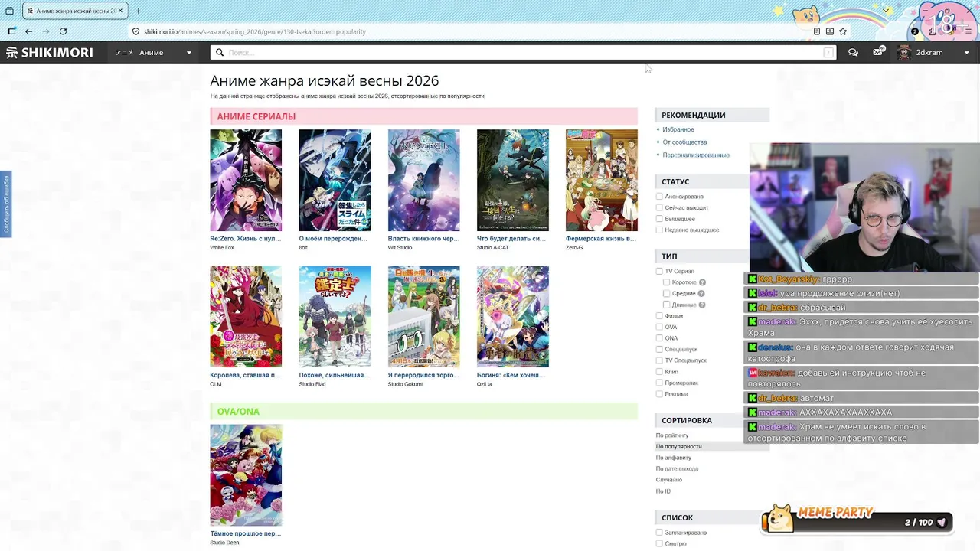
Task: Click help icon next to Короткие
Action: 702,282
